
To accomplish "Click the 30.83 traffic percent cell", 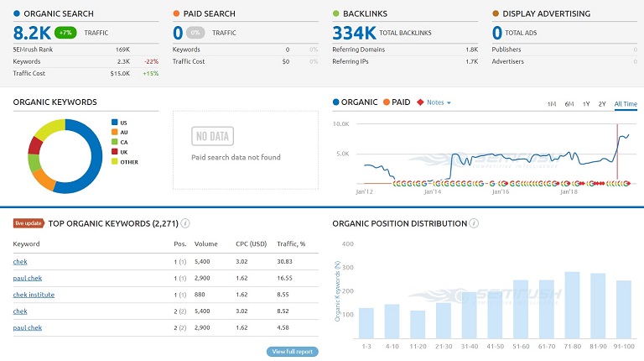I will 284,261.
